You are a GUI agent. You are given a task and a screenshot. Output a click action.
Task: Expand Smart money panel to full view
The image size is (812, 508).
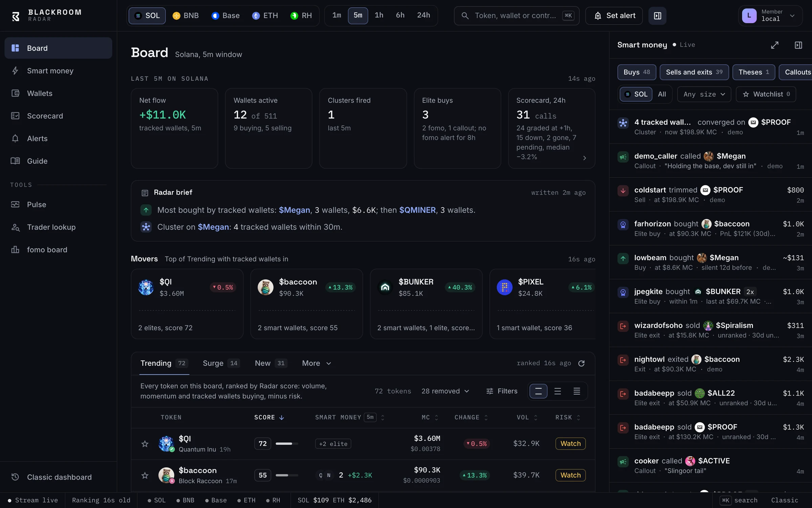[x=775, y=45]
